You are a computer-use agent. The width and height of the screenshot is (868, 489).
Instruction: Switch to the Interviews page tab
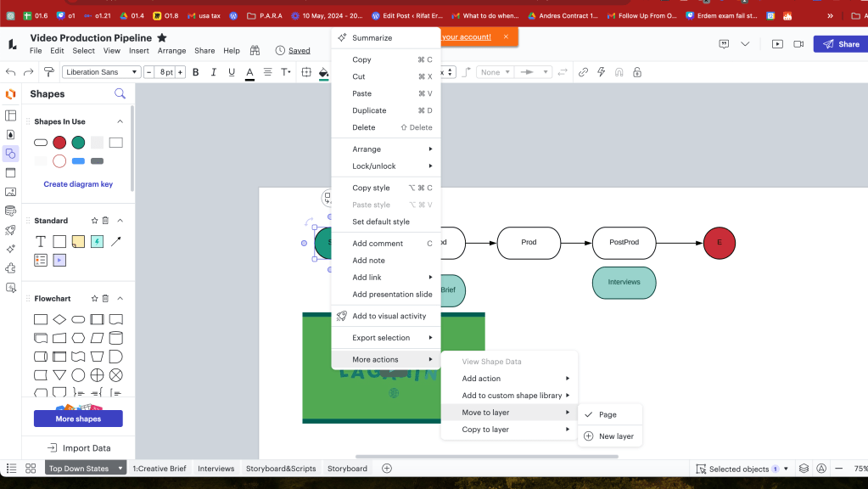pos(216,468)
